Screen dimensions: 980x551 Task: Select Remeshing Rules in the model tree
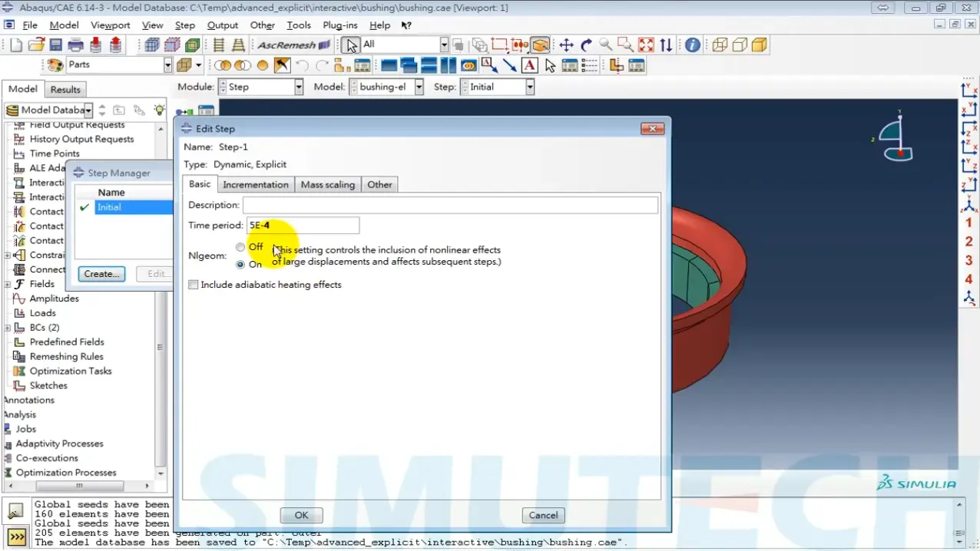(x=66, y=357)
